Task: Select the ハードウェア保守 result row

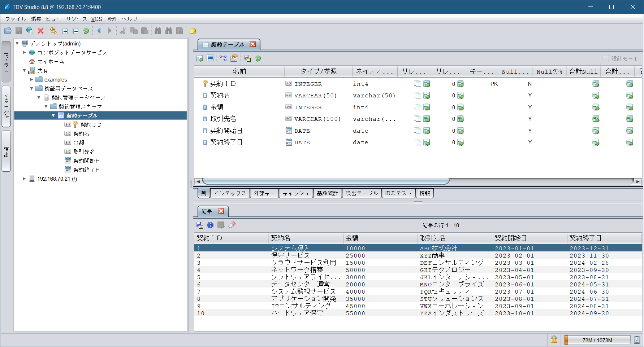Action: point(418,313)
